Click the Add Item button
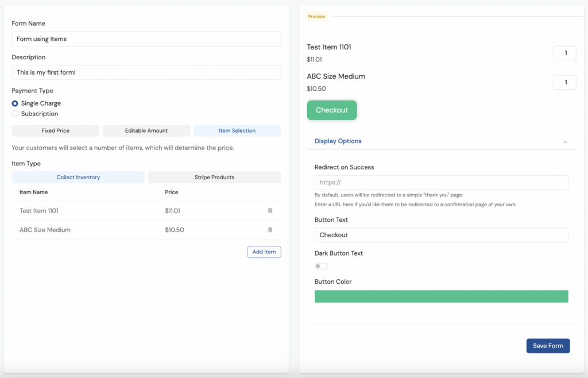Image resolution: width=588 pixels, height=378 pixels. tap(264, 252)
